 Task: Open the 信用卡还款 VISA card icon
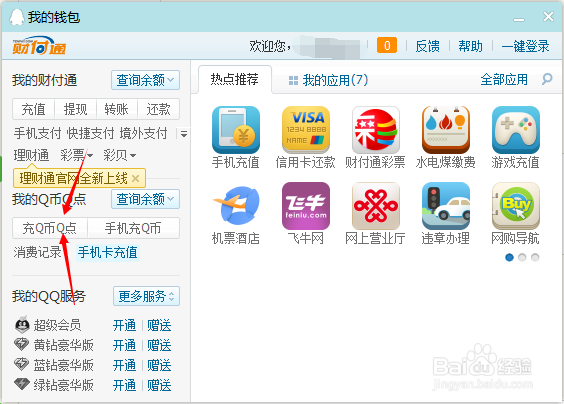(x=306, y=130)
